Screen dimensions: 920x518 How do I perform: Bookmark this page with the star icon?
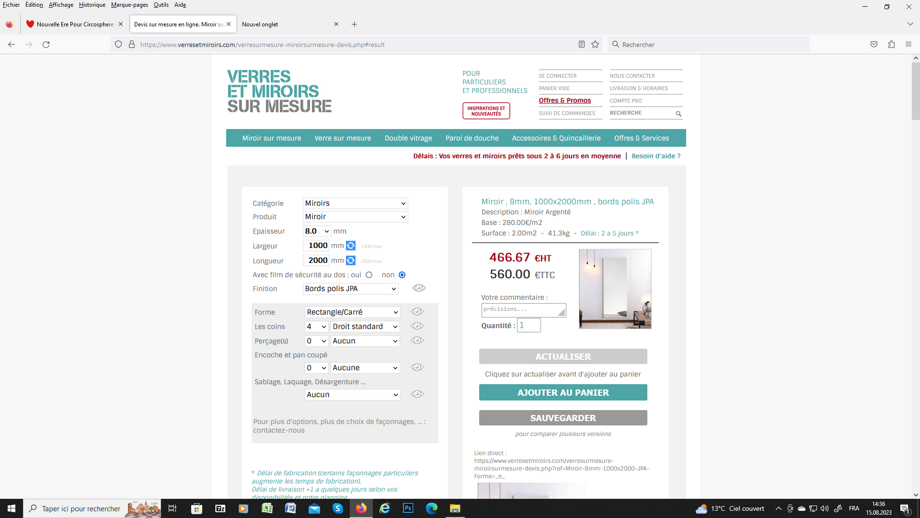click(x=595, y=44)
